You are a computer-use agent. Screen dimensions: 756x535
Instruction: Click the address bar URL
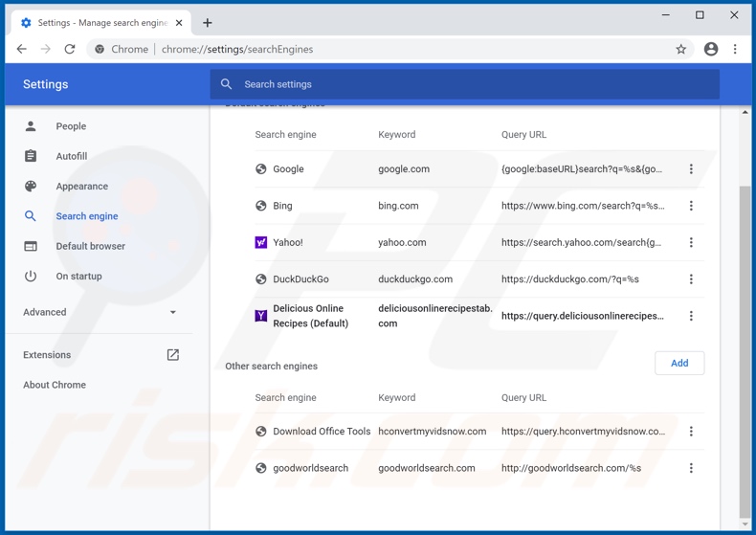237,49
